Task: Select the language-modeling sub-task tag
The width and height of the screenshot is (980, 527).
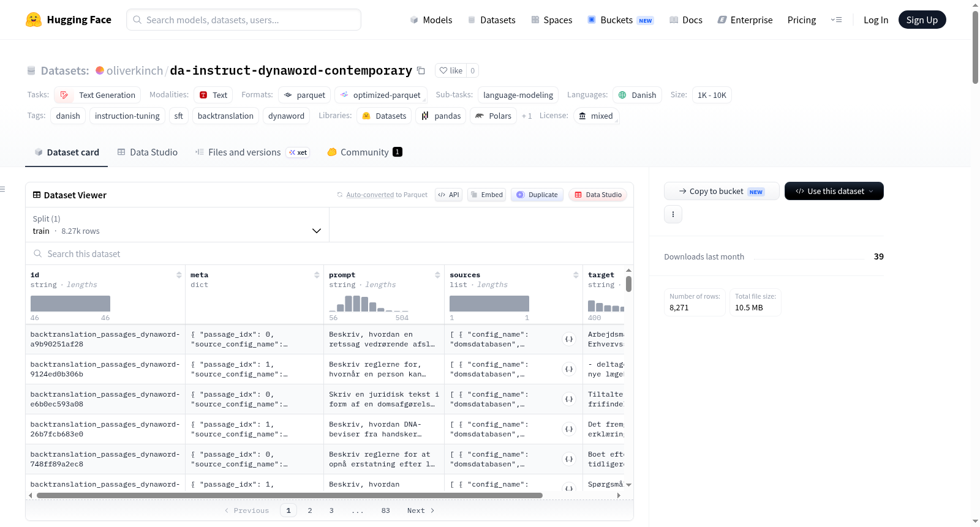Action: click(518, 95)
